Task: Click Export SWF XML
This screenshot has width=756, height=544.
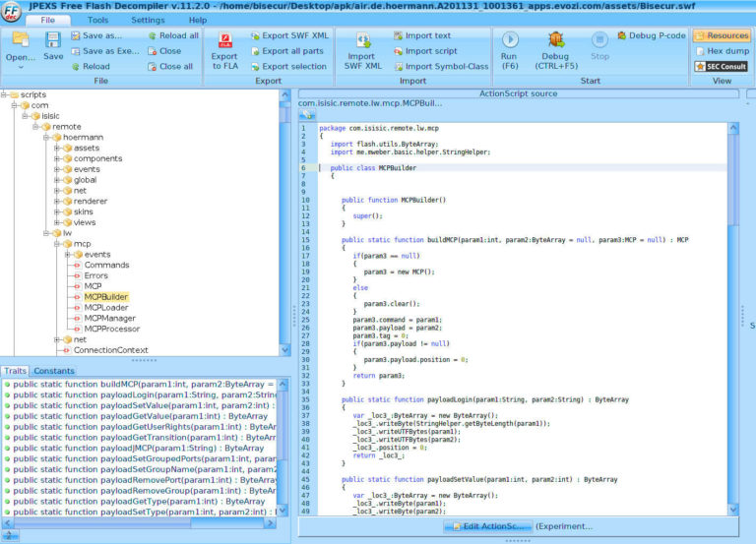Action: click(x=289, y=35)
